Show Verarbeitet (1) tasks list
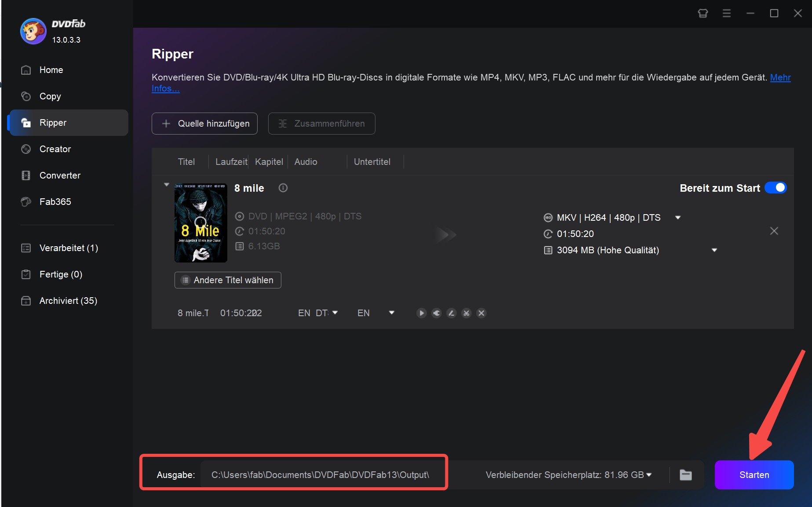The height and width of the screenshot is (507, 812). (69, 248)
